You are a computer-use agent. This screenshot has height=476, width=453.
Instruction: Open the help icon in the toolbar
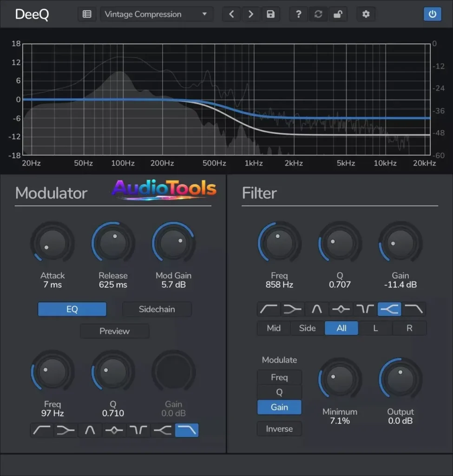pos(298,14)
